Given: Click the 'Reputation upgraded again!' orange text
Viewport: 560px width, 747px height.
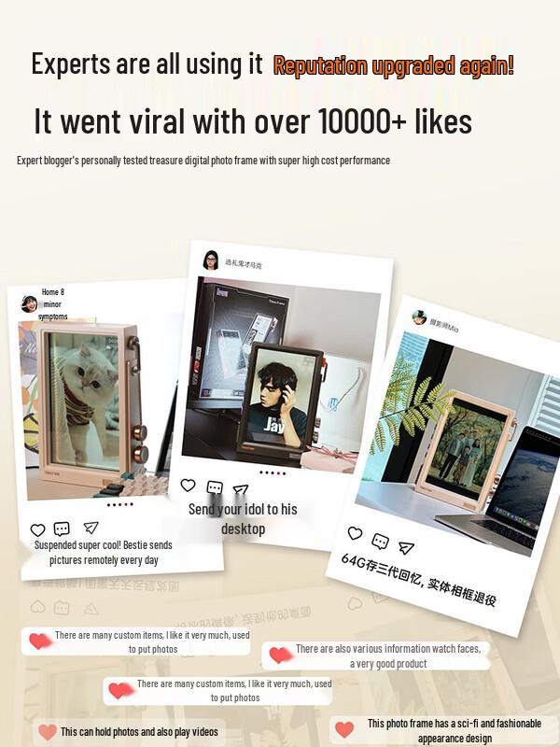Looking at the screenshot, I should tap(394, 65).
